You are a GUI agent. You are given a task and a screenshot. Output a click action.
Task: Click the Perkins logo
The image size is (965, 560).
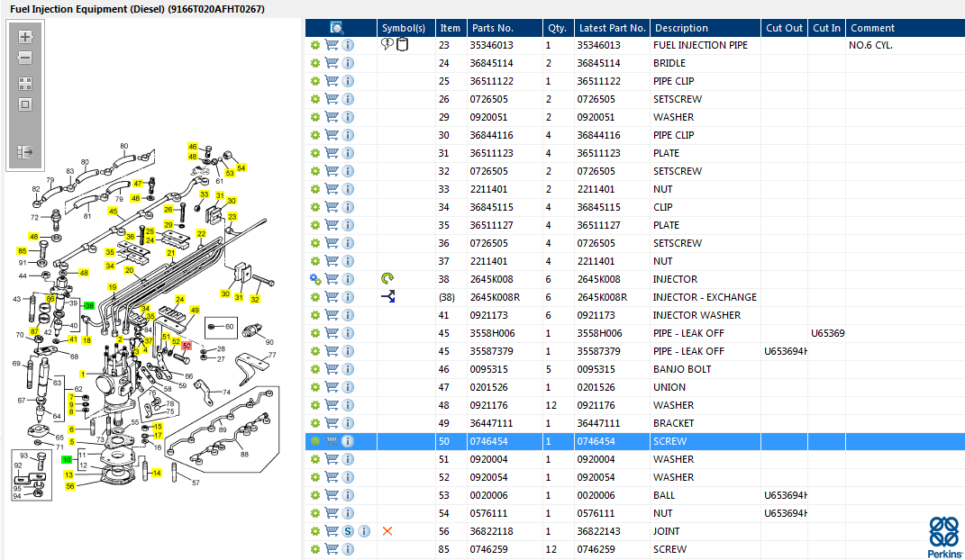pyautogui.click(x=944, y=537)
